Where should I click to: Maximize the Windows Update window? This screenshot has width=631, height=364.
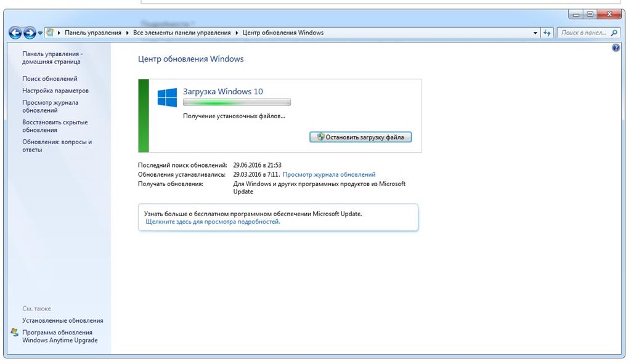pos(590,15)
